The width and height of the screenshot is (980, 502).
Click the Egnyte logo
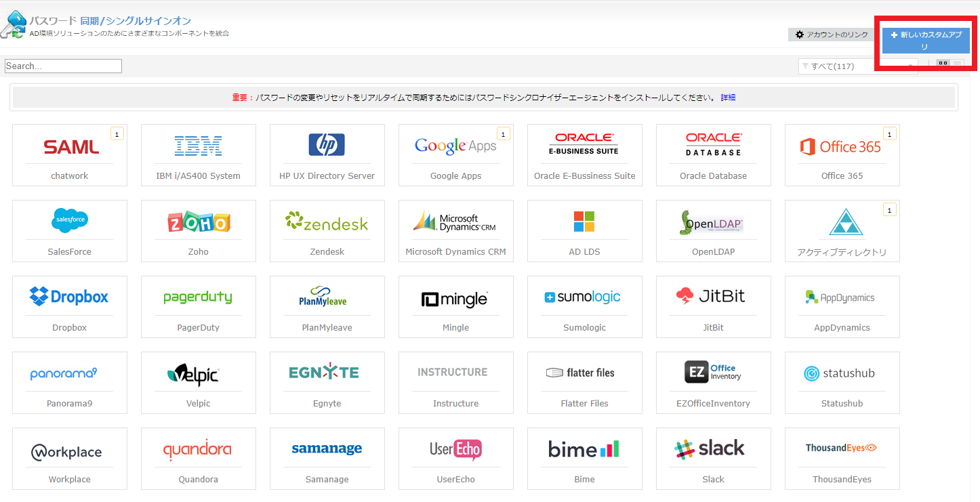[324, 372]
